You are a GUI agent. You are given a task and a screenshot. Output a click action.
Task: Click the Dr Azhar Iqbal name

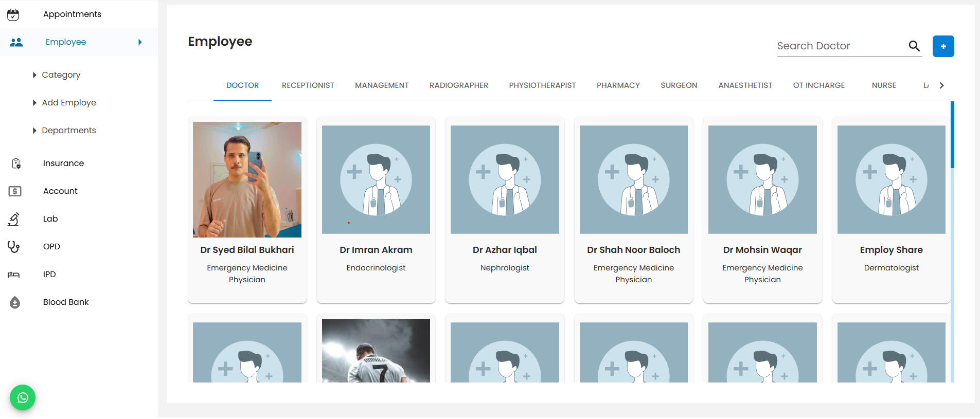[x=505, y=250]
